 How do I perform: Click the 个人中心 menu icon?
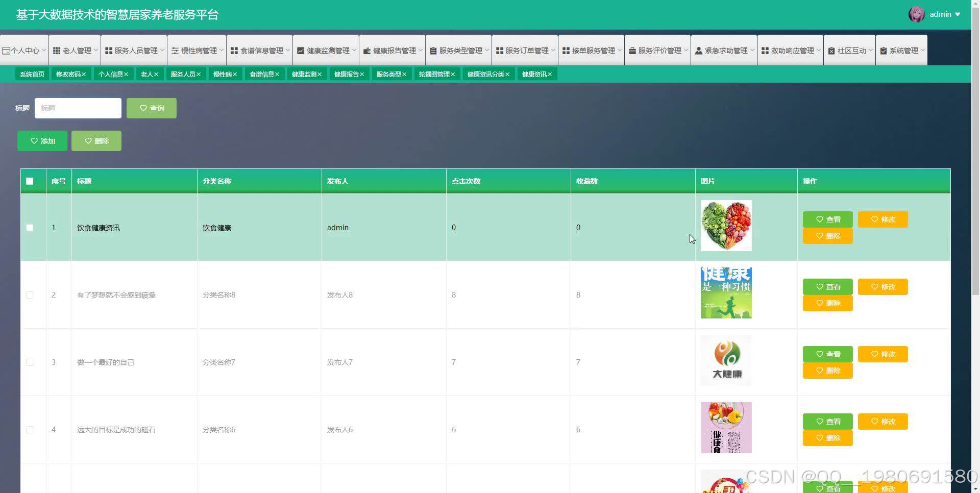(6, 51)
